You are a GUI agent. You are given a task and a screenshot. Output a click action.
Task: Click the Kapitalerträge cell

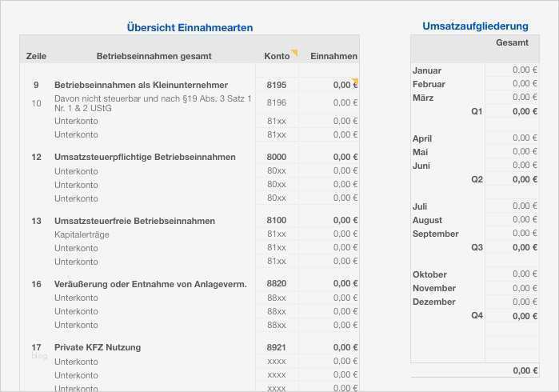(x=82, y=234)
